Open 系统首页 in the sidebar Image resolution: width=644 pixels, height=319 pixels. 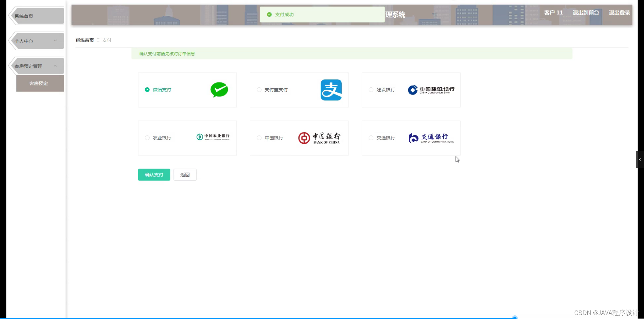click(36, 16)
